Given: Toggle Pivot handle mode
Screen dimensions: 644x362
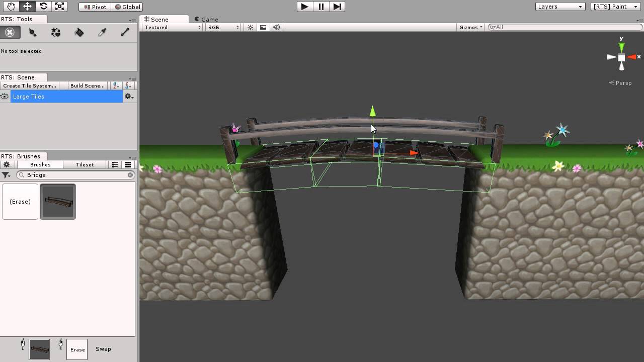Looking at the screenshot, I should (94, 7).
